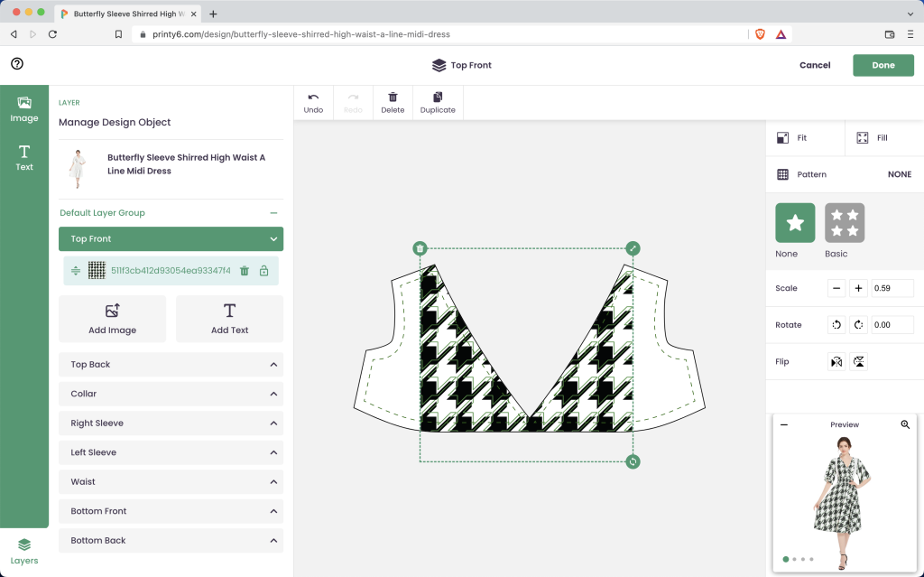The height and width of the screenshot is (577, 924).
Task: Flip the design horizontally
Action: coord(836,362)
